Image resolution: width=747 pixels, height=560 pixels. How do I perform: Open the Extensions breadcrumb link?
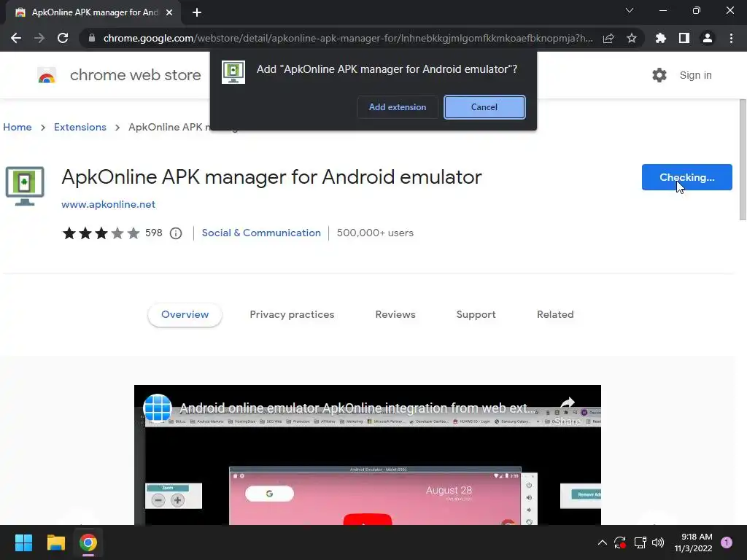[80, 127]
